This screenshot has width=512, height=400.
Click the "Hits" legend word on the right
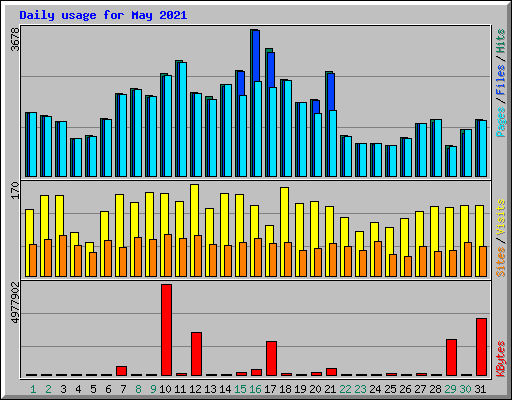tap(501, 41)
